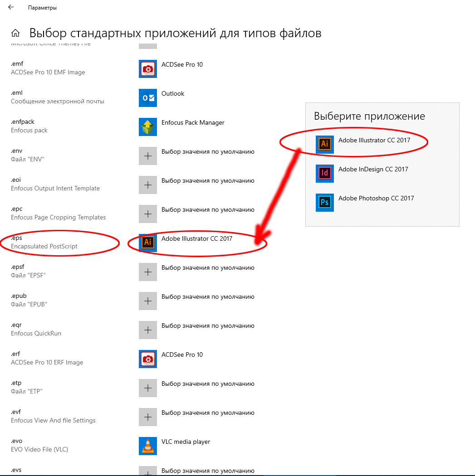
Task: Choose Adobe InDesign CC 2017 in popup
Action: [x=373, y=170]
